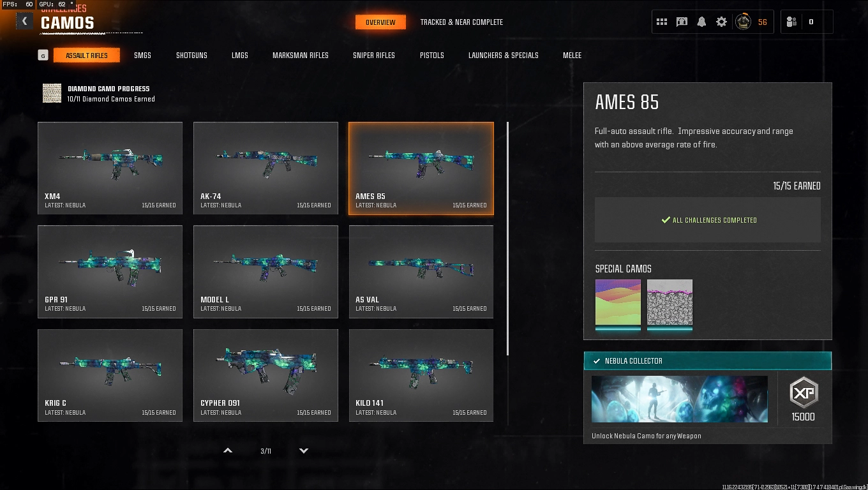The width and height of the screenshot is (868, 490).
Task: Click the AMES 85 description text
Action: (694, 138)
